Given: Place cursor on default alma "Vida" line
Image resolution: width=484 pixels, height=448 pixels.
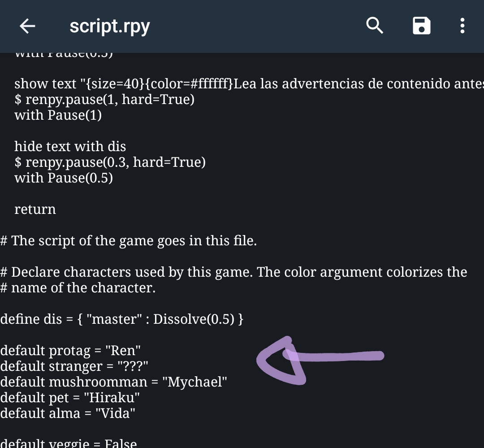Looking at the screenshot, I should point(68,413).
